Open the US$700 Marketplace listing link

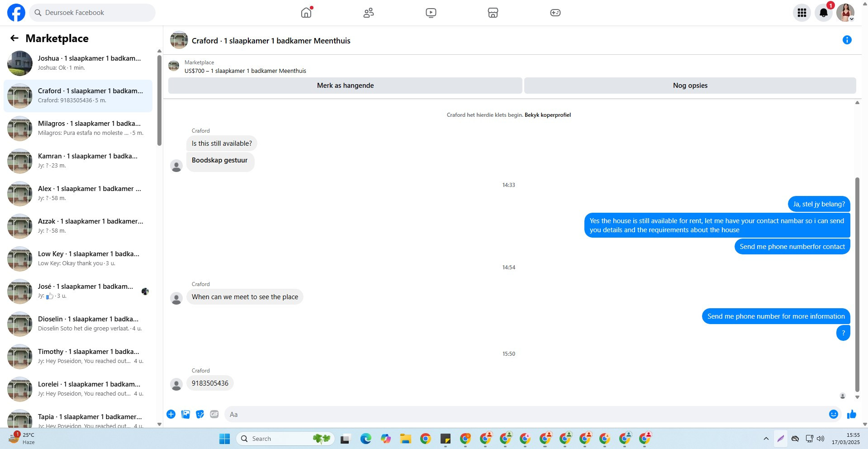tap(245, 71)
